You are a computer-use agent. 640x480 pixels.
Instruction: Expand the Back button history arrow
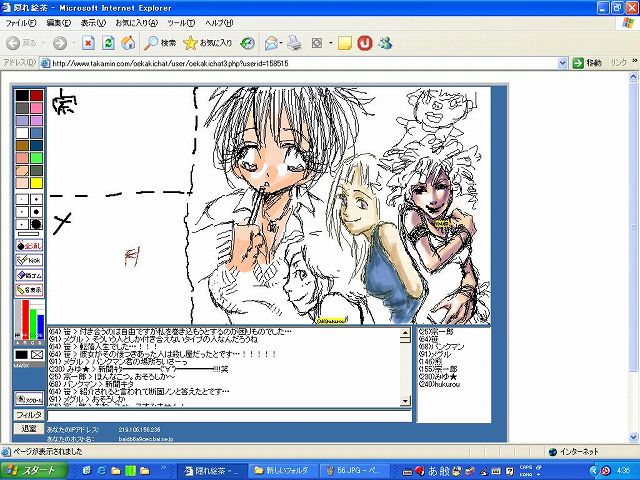pos(45,43)
